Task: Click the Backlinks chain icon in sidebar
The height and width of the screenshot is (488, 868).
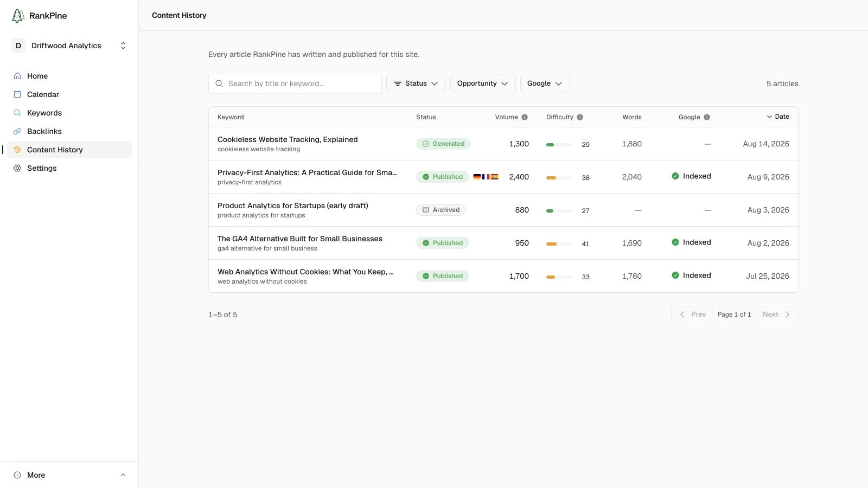Action: (17, 131)
